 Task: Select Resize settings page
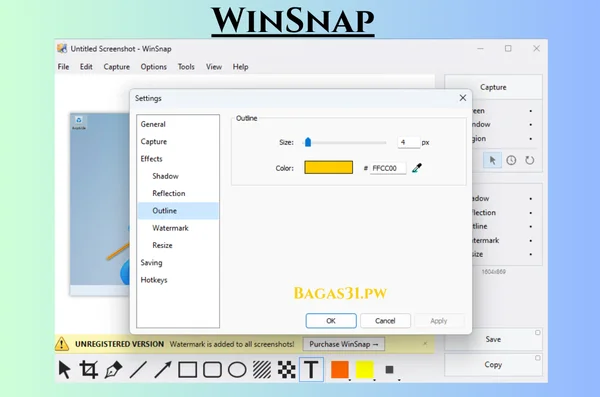tap(178, 245)
